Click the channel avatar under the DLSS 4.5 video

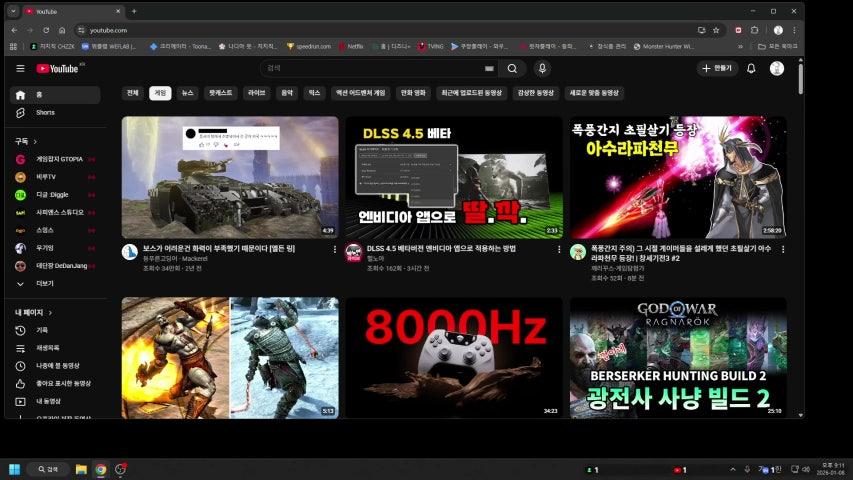pyautogui.click(x=354, y=253)
